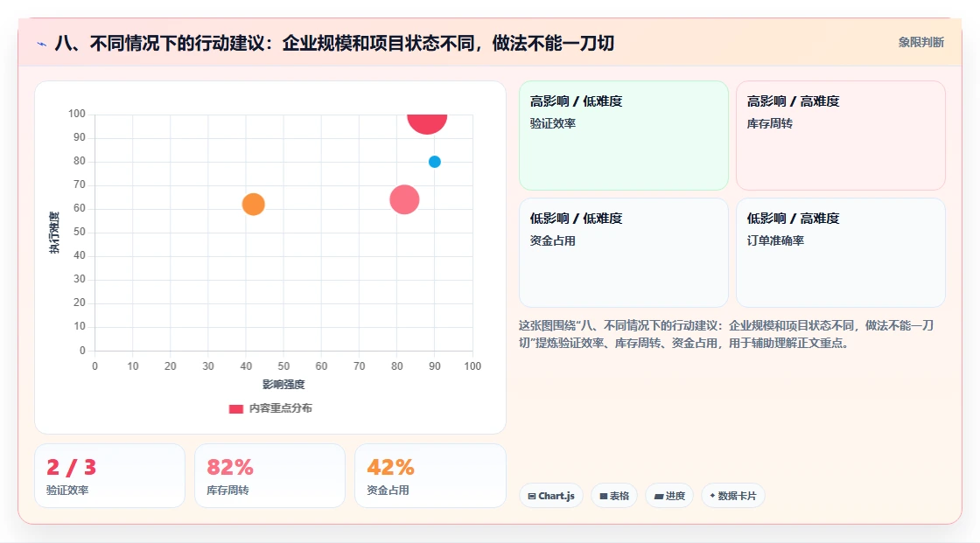Click the 内容重点分布 legend text
980x543 pixels.
coord(280,408)
